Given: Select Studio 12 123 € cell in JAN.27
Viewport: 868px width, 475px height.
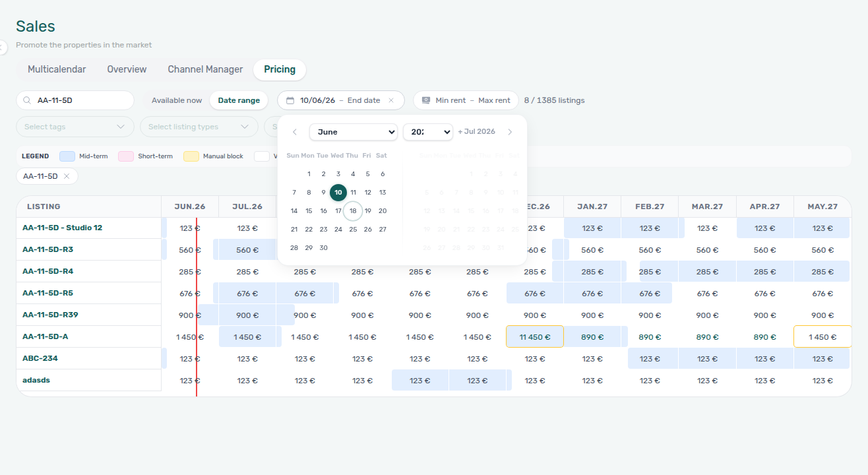Looking at the screenshot, I should [x=592, y=228].
